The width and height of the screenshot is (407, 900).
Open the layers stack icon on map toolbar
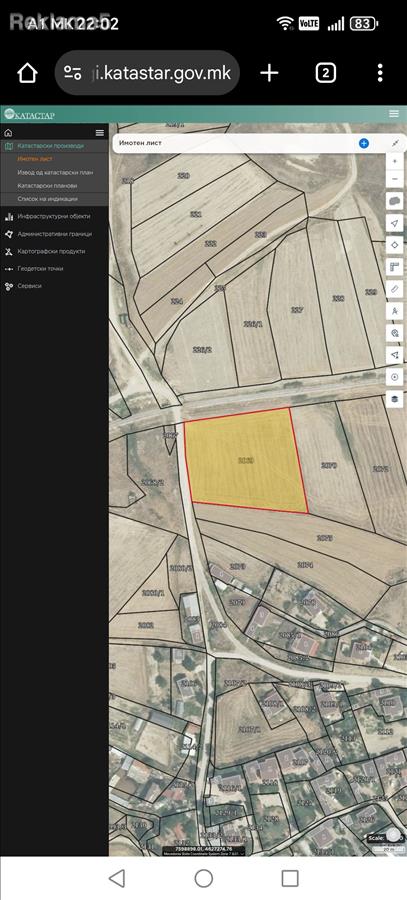(394, 399)
